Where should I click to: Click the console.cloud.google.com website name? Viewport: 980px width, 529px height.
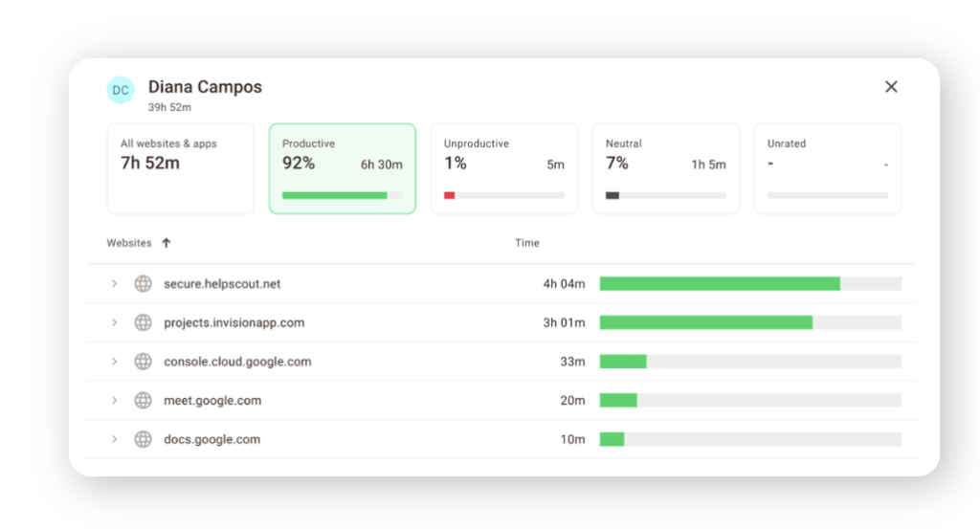[237, 361]
